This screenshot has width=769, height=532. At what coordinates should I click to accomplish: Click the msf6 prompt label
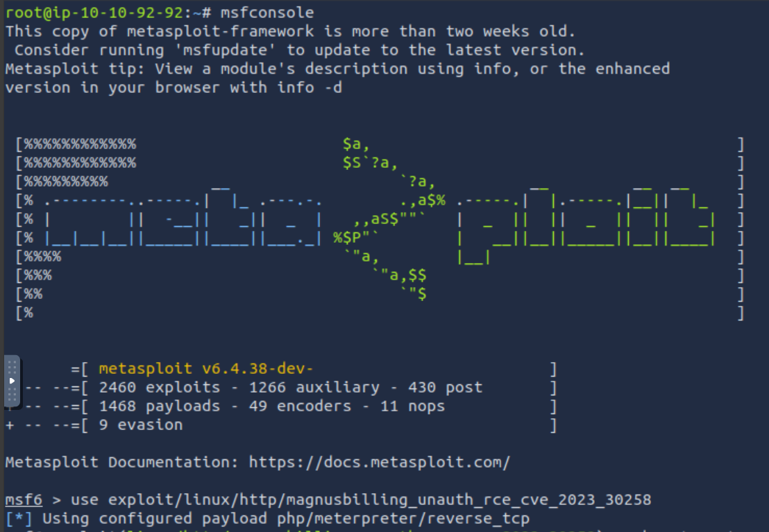24,500
